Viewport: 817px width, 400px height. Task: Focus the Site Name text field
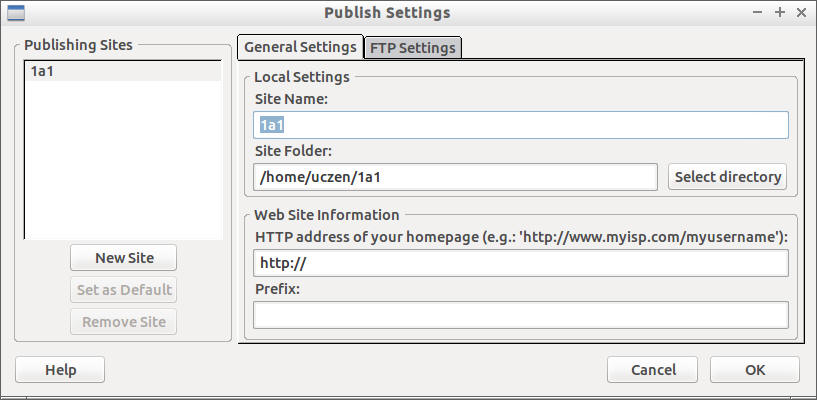[x=520, y=125]
